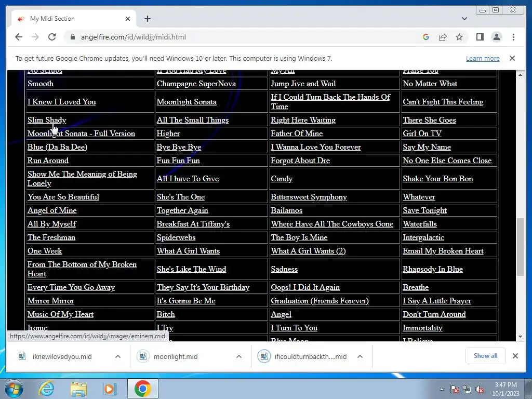Open the Can't Fight This Feeling link
The width and height of the screenshot is (532, 399).
443,102
